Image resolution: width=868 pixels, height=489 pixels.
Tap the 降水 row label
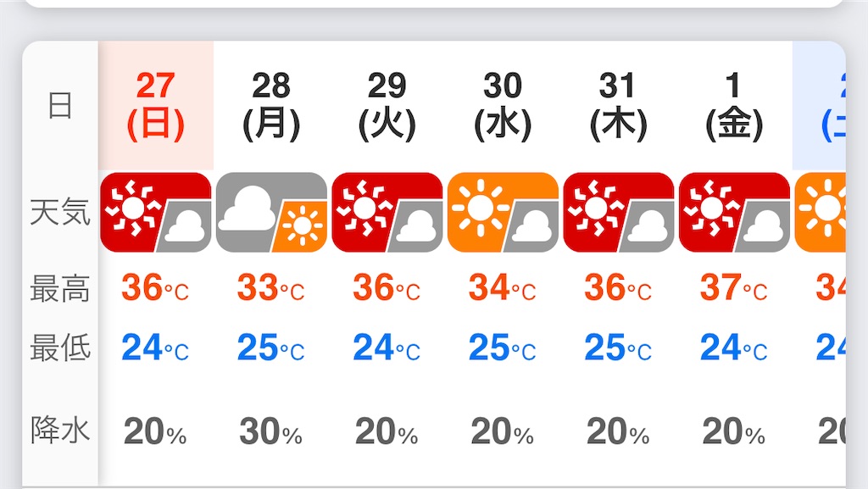pos(60,430)
